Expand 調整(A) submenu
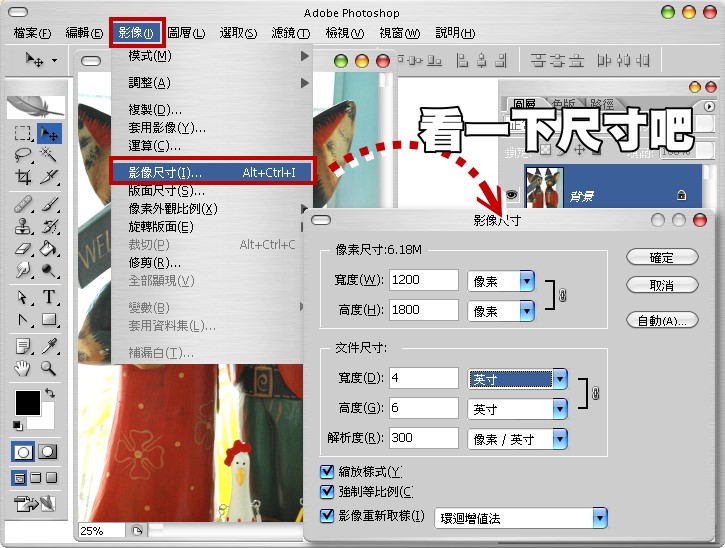The width and height of the screenshot is (725, 548). (x=211, y=83)
